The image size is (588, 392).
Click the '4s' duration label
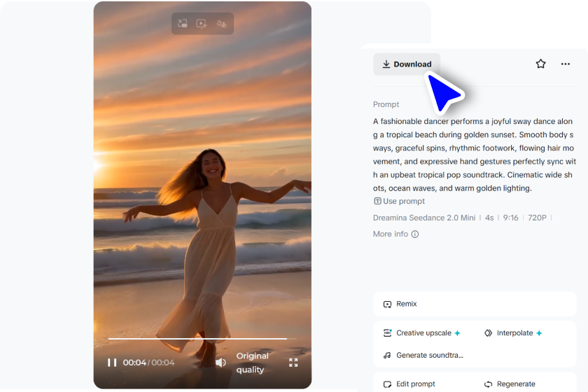(489, 218)
